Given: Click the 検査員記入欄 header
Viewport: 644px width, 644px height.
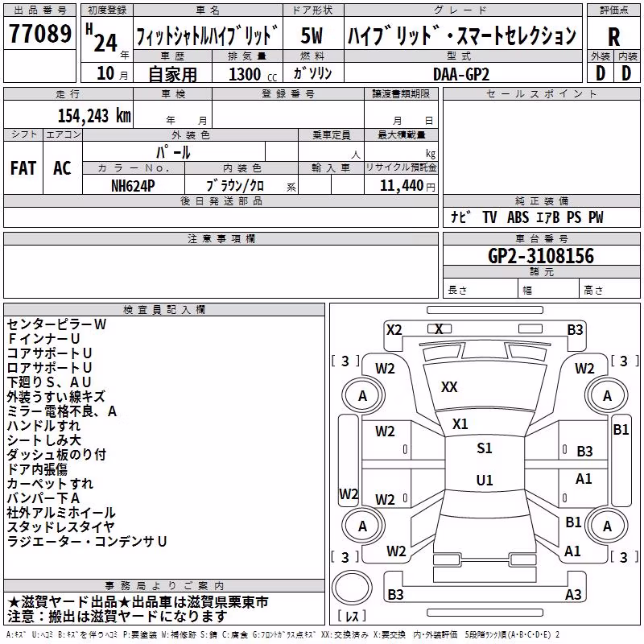Looking at the screenshot, I should click(164, 310).
